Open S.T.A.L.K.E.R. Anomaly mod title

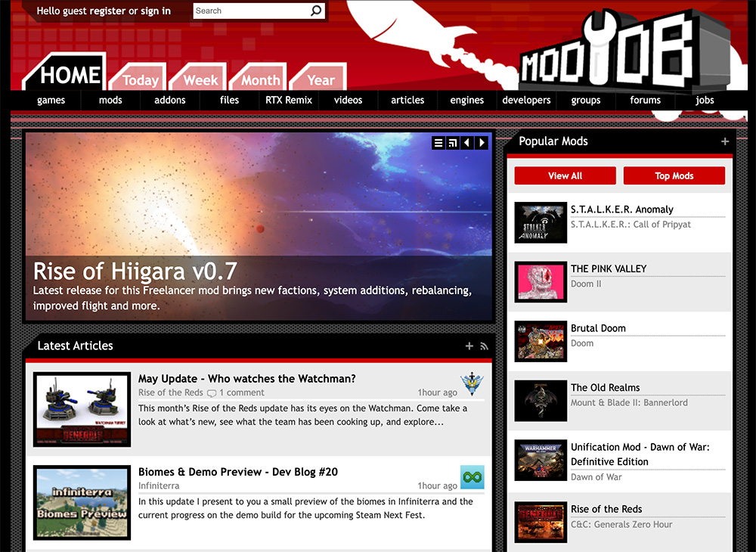[622, 209]
